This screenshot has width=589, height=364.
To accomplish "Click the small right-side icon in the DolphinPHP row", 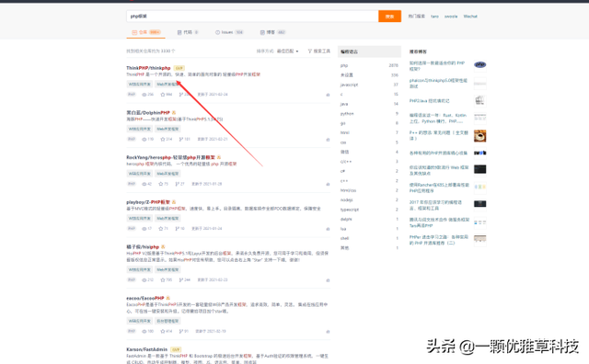I will coord(328,140).
